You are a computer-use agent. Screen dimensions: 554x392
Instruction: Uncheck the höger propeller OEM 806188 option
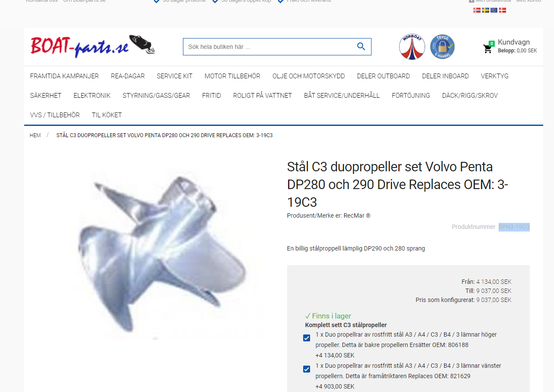point(307,338)
